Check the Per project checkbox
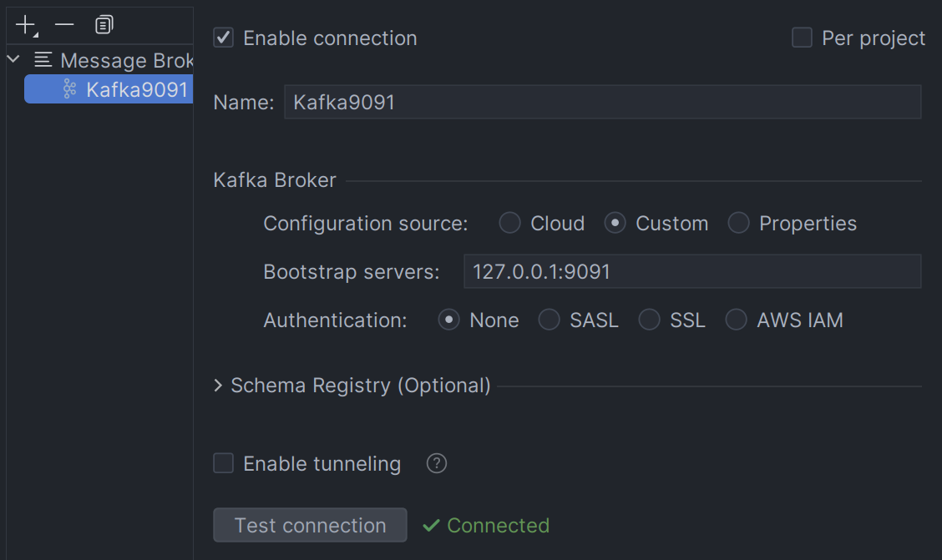 [x=802, y=38]
